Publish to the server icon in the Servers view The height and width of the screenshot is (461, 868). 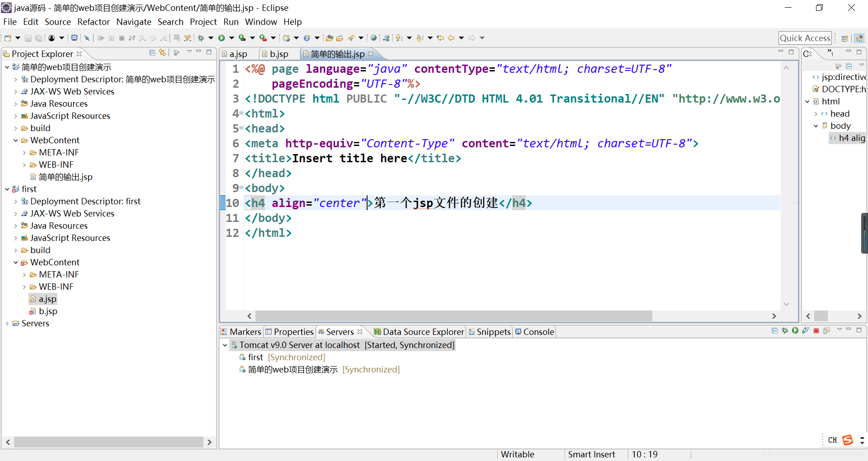click(x=826, y=331)
